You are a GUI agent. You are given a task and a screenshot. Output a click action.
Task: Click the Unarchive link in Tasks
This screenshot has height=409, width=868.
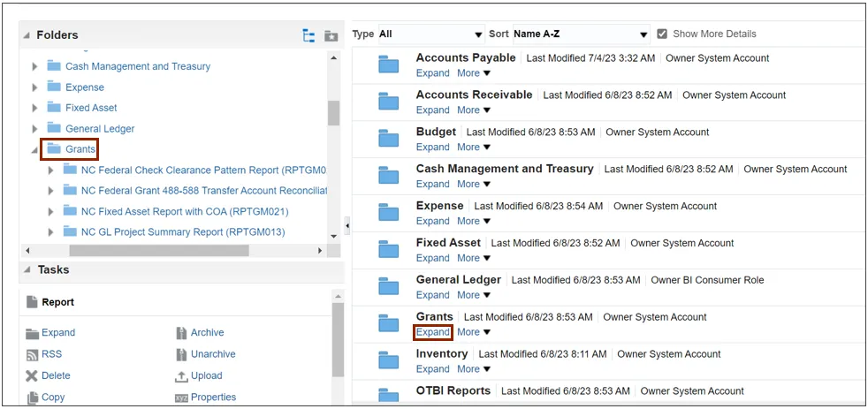213,354
